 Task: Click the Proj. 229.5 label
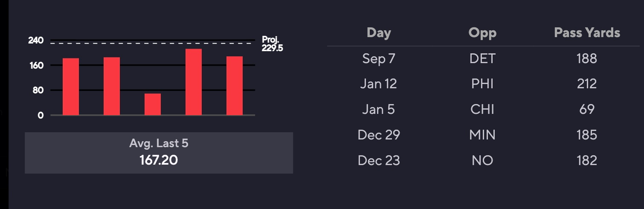coord(272,44)
